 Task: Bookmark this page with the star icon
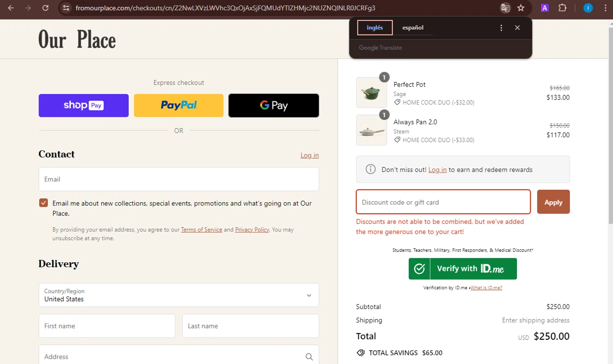pos(521,8)
